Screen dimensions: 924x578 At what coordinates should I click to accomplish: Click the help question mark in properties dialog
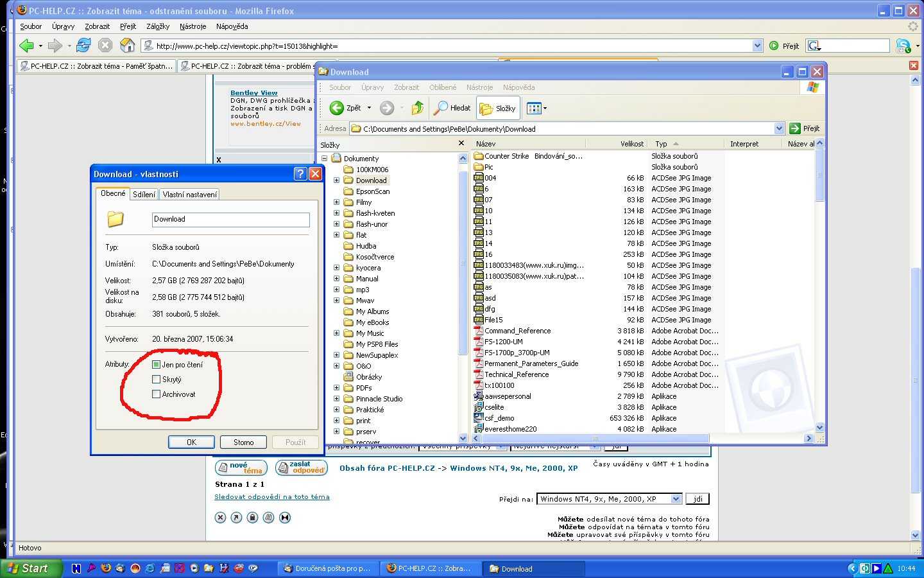click(300, 174)
